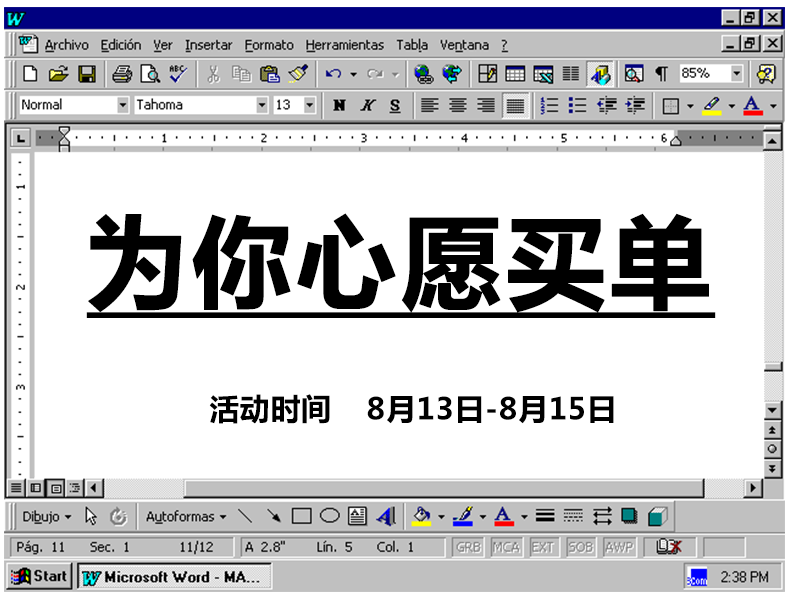
Task: Apply bulleted list formatting
Action: (577, 105)
